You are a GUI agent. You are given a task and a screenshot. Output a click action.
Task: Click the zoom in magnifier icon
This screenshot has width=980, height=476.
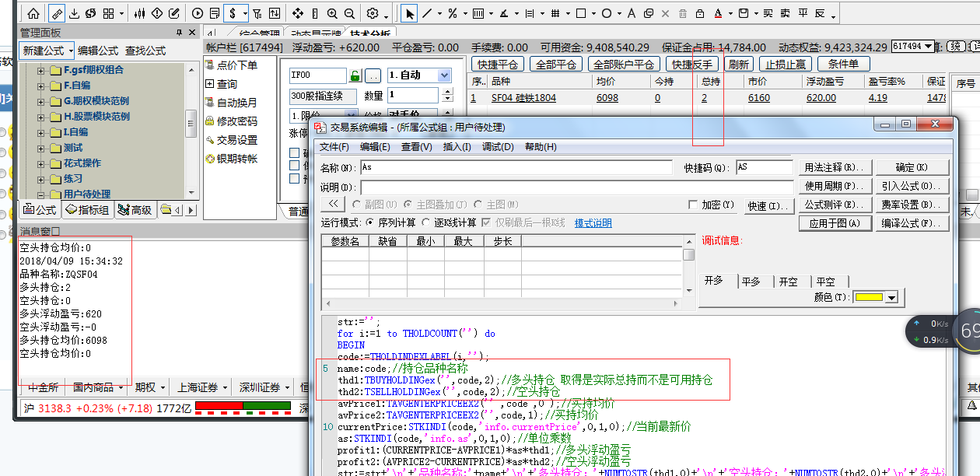(x=332, y=13)
